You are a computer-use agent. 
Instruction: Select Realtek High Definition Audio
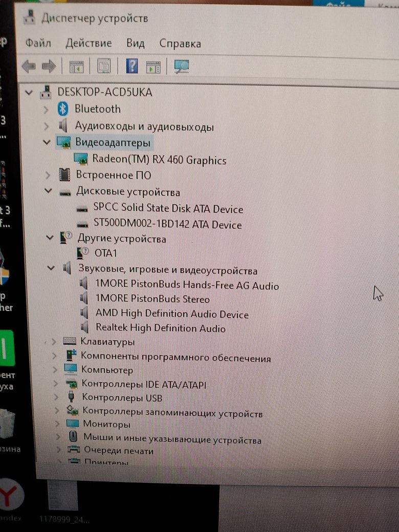point(161,328)
